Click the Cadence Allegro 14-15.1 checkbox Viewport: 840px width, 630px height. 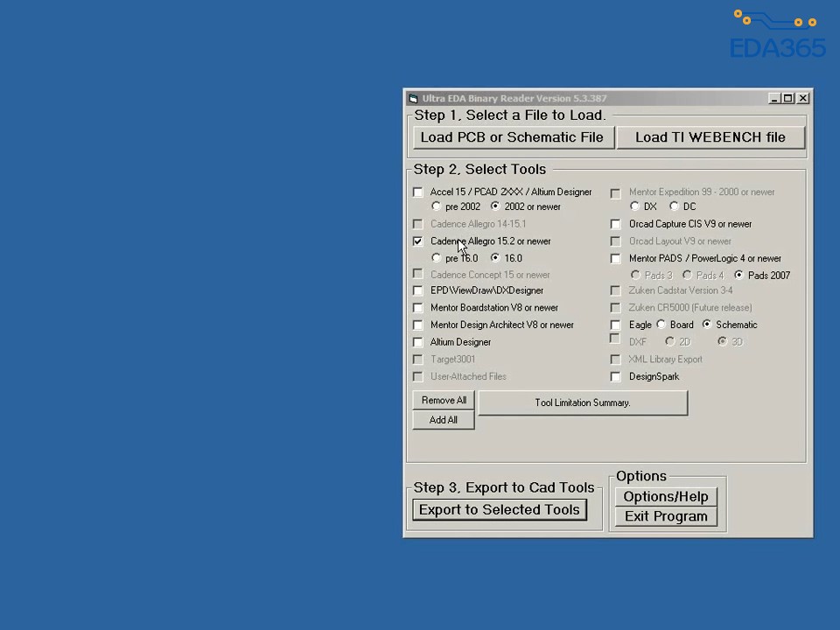pos(418,224)
